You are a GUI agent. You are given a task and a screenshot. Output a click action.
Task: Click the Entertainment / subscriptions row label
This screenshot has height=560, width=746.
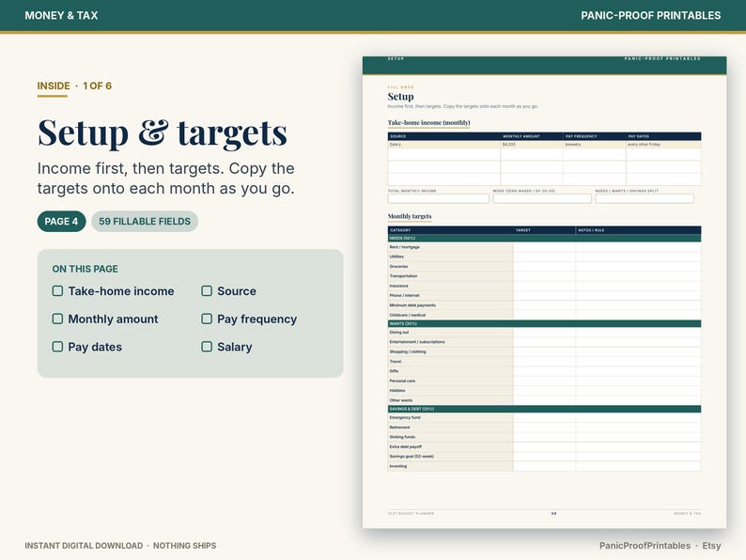point(417,342)
